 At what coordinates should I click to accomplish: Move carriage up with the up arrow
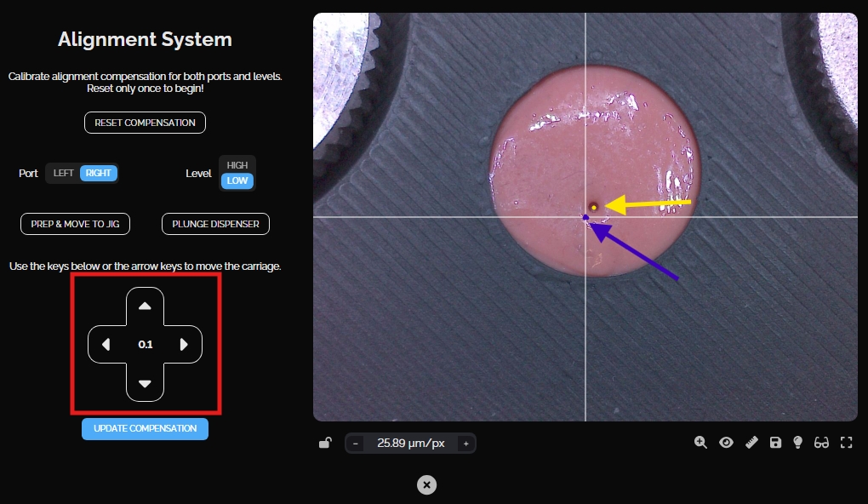click(x=145, y=306)
